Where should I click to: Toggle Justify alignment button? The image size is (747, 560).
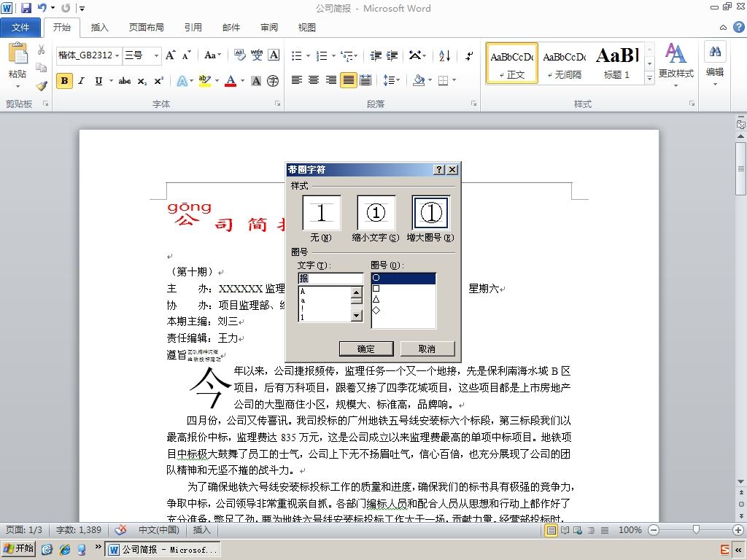pyautogui.click(x=348, y=80)
